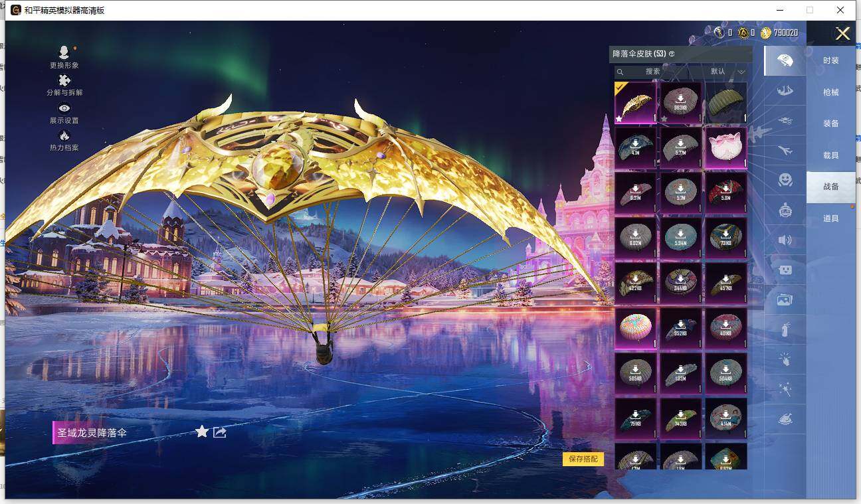
Task: Select the smiley emote category icon
Action: (785, 180)
